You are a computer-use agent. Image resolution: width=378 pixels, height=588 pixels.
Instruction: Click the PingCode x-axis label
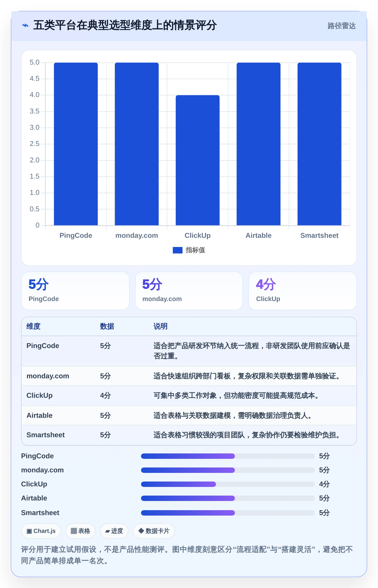76,235
